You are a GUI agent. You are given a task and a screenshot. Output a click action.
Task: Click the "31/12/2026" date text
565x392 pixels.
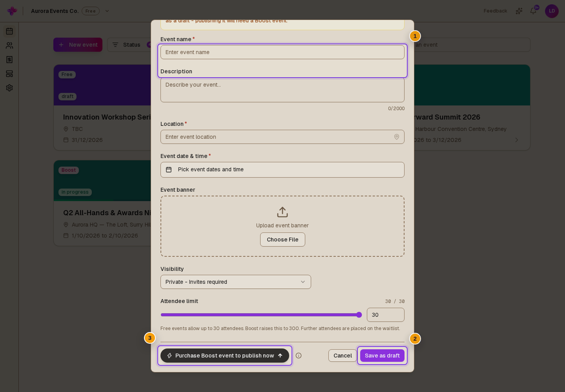tap(87, 140)
